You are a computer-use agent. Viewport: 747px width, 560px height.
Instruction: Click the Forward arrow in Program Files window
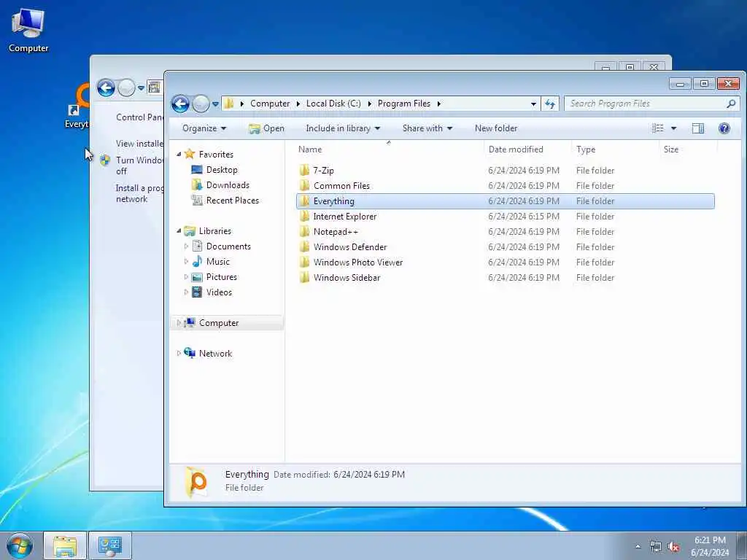tap(201, 104)
